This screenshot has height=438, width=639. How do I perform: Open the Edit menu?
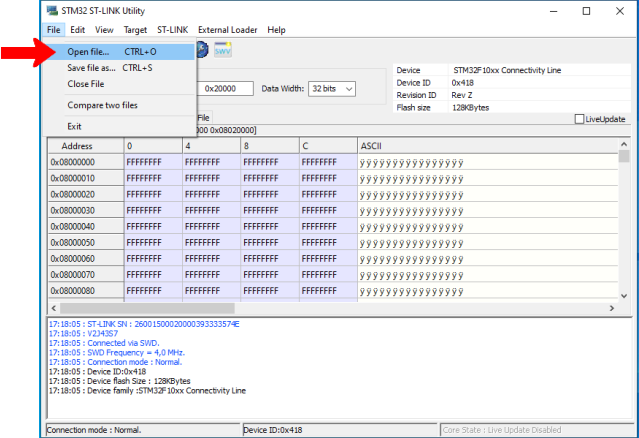77,30
